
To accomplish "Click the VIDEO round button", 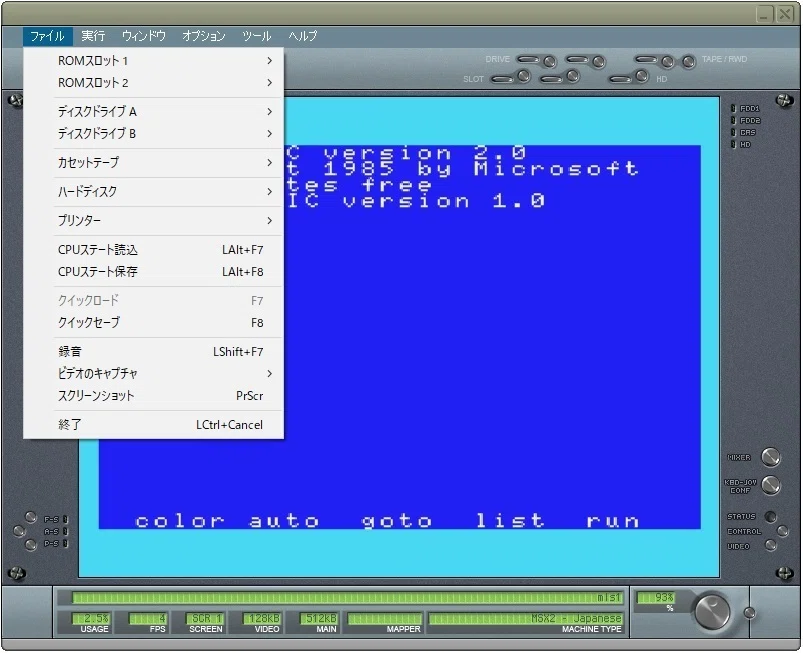I will point(770,545).
